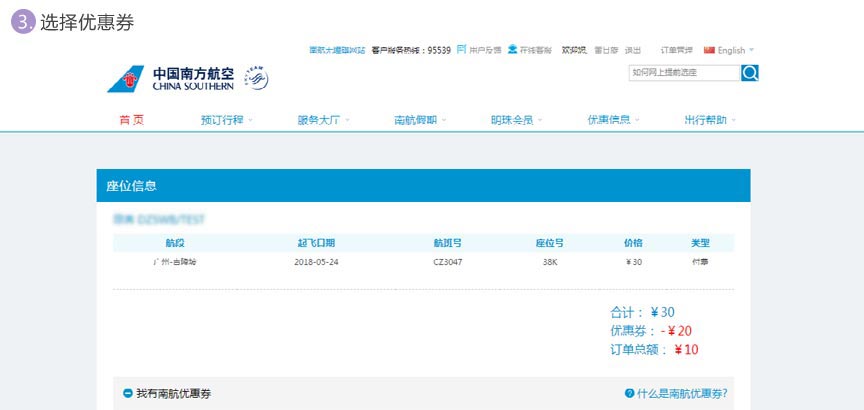Click the flag icon beside English
864x410 pixels.
[x=709, y=49]
